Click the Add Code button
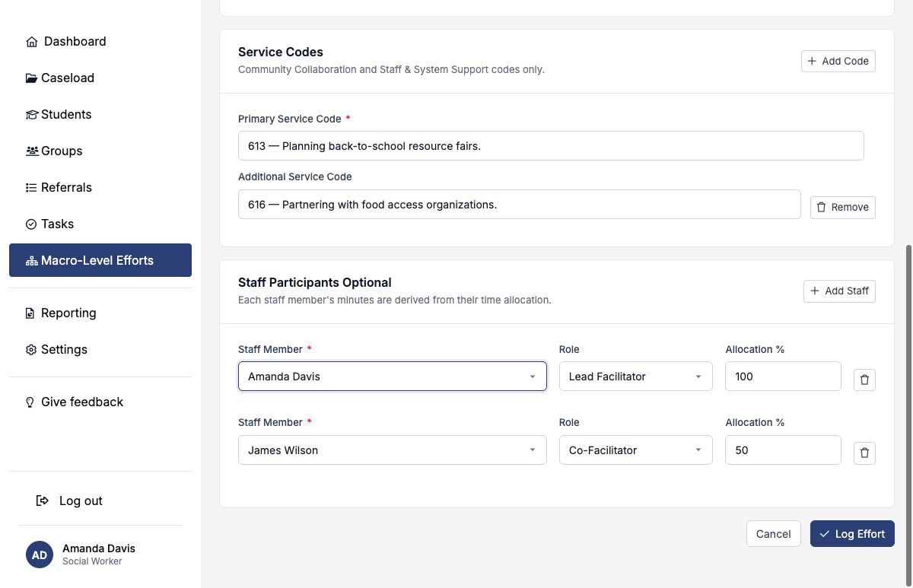 838,61
